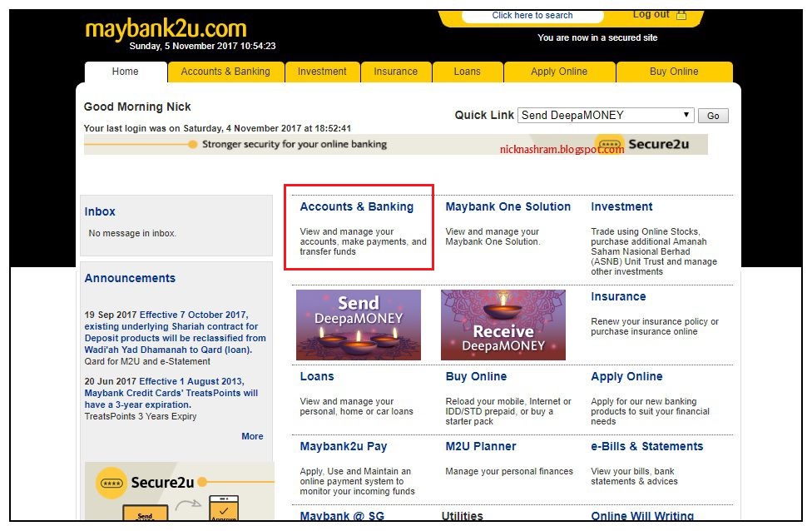Click the date under maybank2u.com logo

tap(202, 46)
